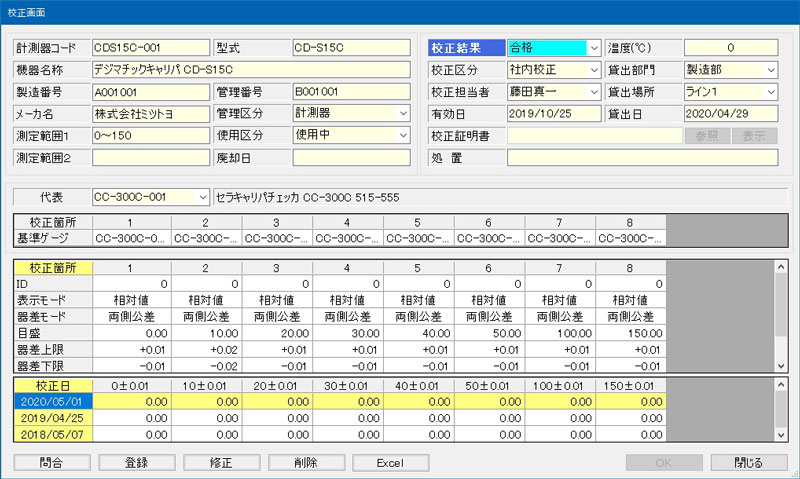
Task: Click the 目盛 value 50.00
Action: click(489, 333)
